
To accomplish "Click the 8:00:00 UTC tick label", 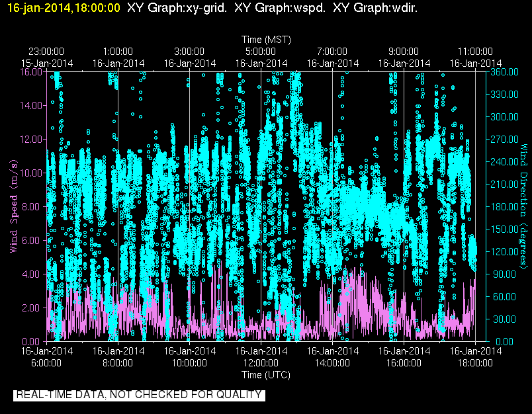I will click(x=118, y=363).
